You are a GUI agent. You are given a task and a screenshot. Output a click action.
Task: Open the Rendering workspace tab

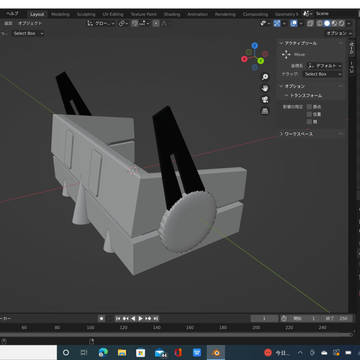pyautogui.click(x=225, y=14)
